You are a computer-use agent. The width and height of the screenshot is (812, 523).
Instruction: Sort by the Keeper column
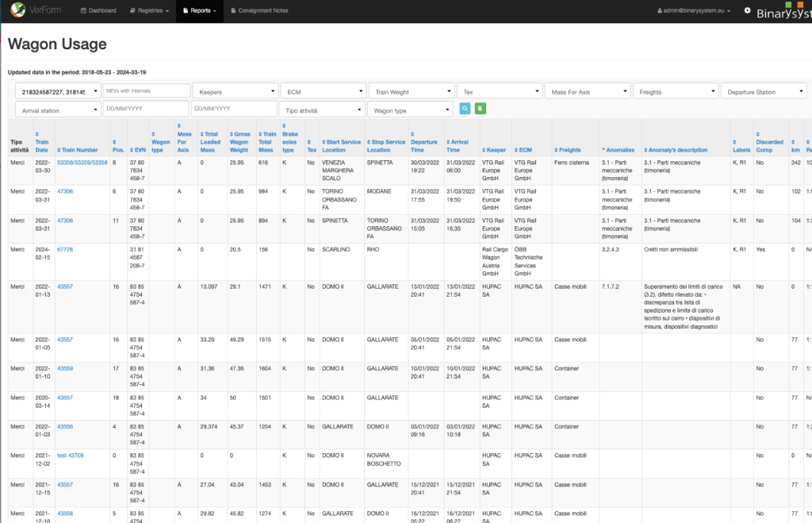click(x=494, y=150)
